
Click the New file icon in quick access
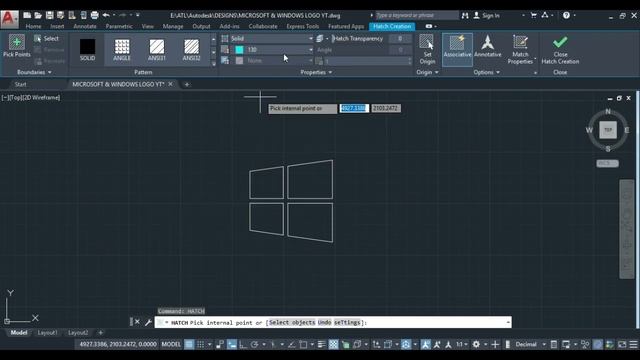27,15
